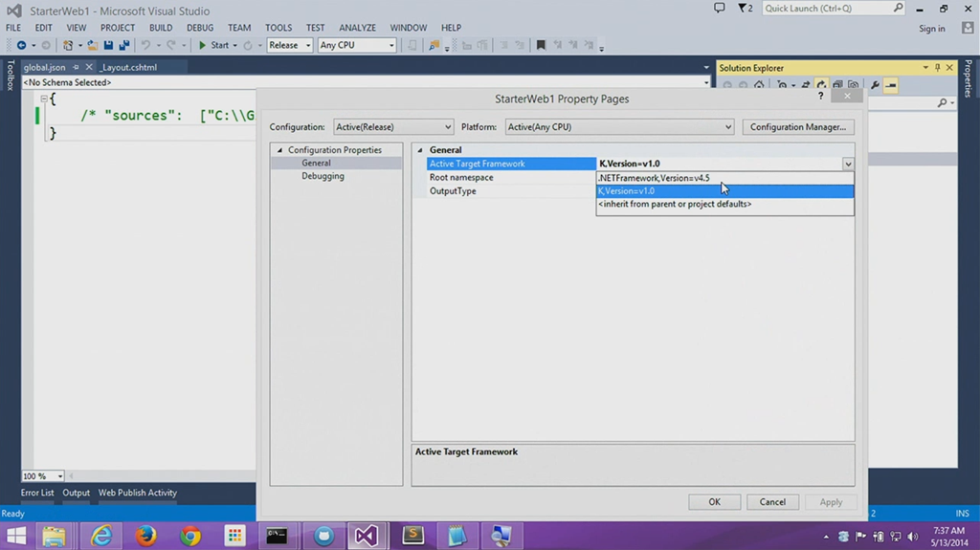Click the Save All toolbar icon
The height and width of the screenshot is (550, 980).
[123, 45]
